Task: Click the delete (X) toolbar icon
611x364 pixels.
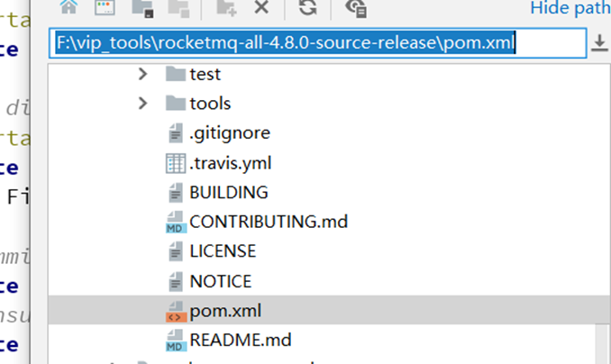Action: (x=261, y=7)
